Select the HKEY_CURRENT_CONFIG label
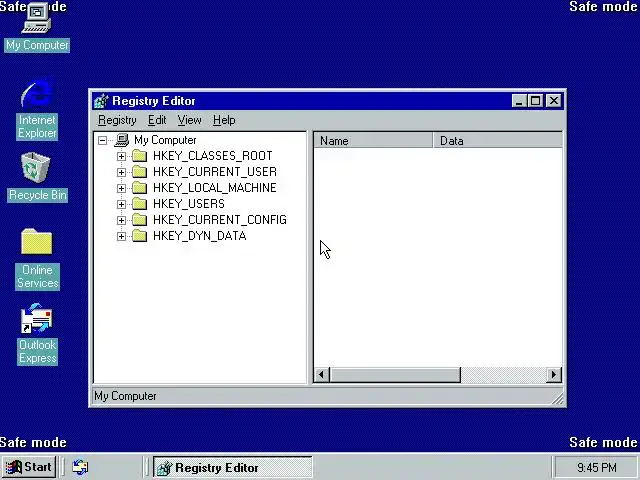The image size is (640, 480). coord(220,220)
